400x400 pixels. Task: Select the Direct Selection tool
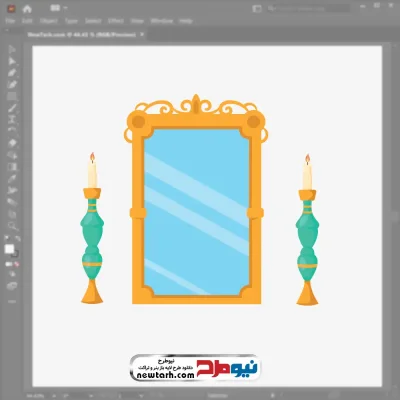pyautogui.click(x=12, y=61)
